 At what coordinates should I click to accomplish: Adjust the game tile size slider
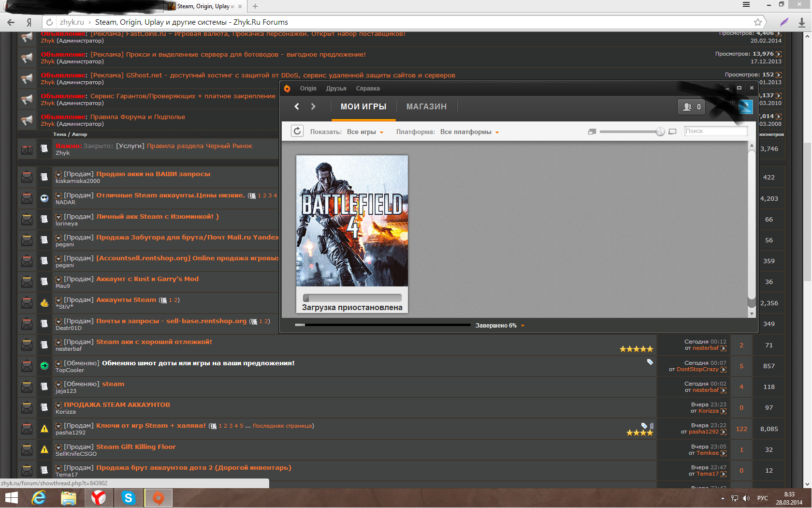tap(660, 132)
